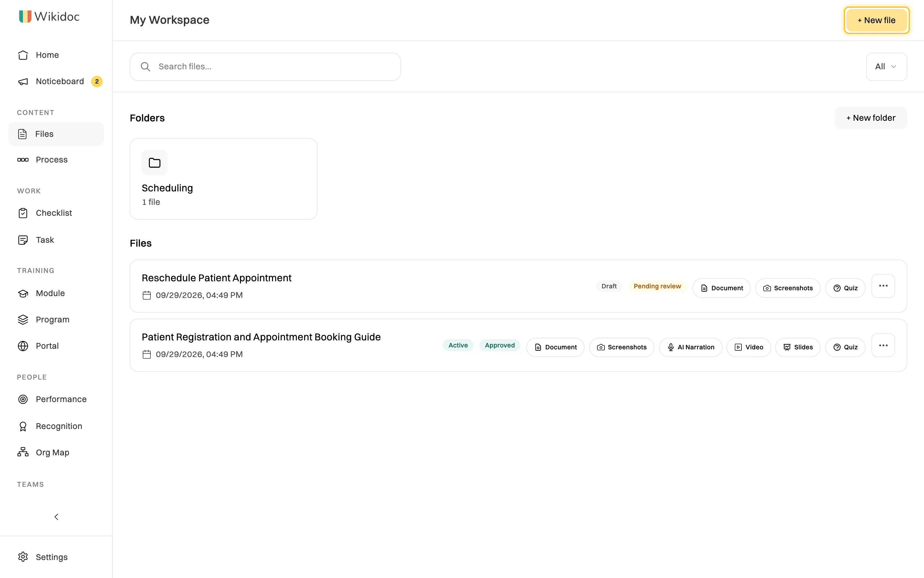This screenshot has width=924, height=578.
Task: Select the Process icon in sidebar
Action: [23, 160]
